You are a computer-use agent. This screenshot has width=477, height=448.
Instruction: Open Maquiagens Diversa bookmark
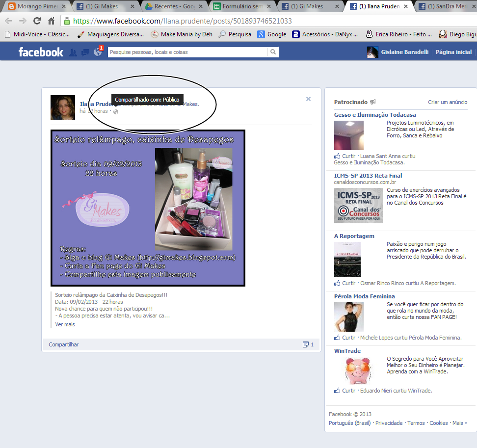111,34
